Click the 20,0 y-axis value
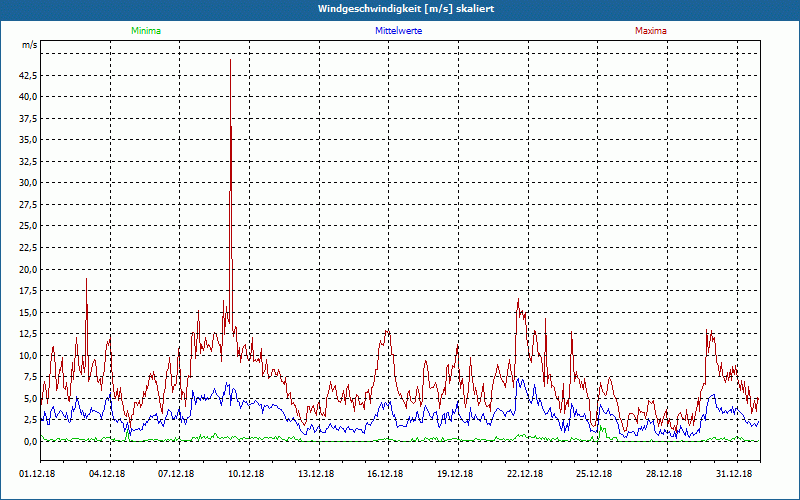The image size is (800, 500). 28,270
